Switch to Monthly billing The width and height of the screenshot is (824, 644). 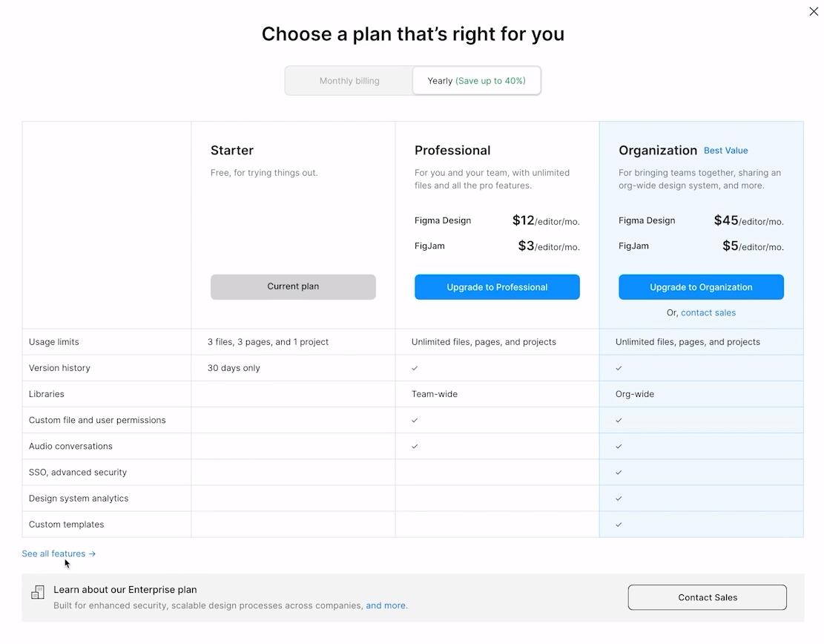[349, 81]
